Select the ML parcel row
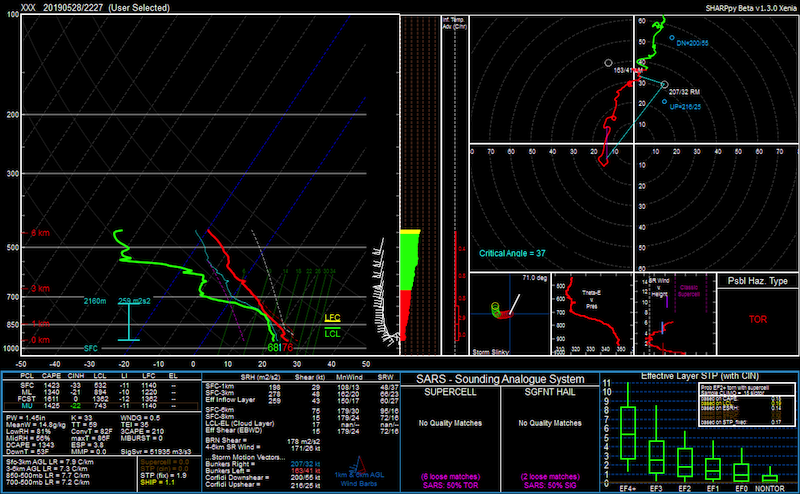This screenshot has width=800, height=494. pyautogui.click(x=101, y=392)
